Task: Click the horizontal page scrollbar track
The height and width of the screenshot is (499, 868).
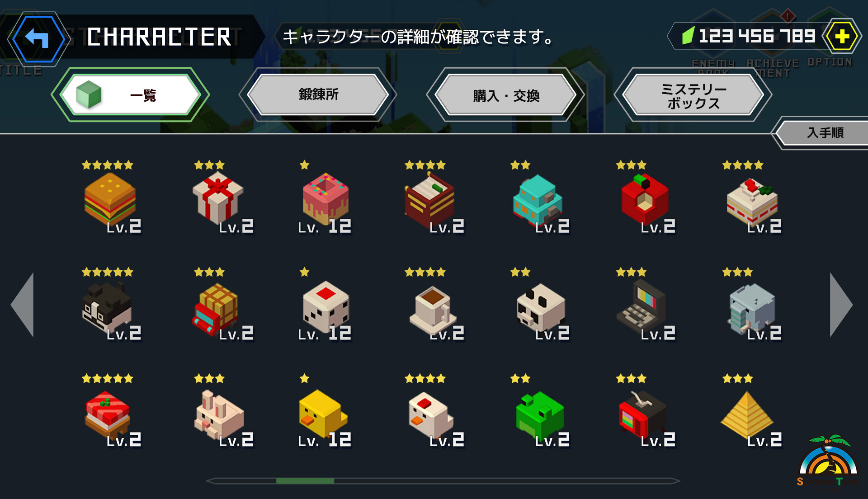Action: pos(443,481)
